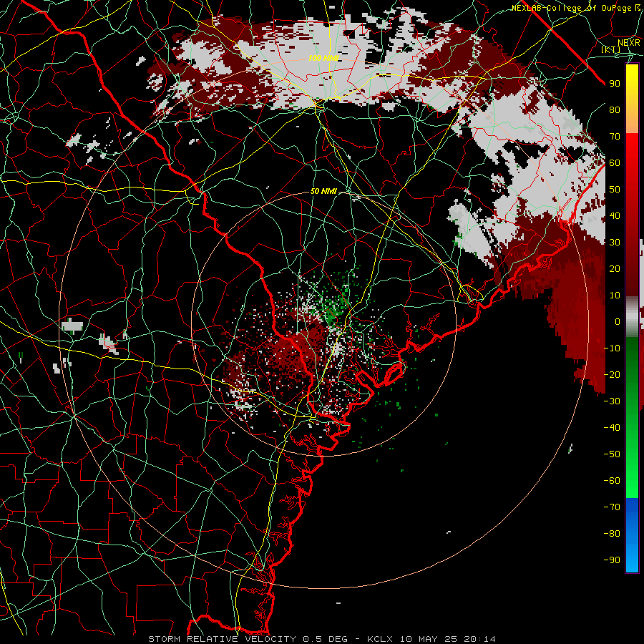Pick the gray zero-velocity color bar segment
The image size is (644, 644).
pos(632,316)
